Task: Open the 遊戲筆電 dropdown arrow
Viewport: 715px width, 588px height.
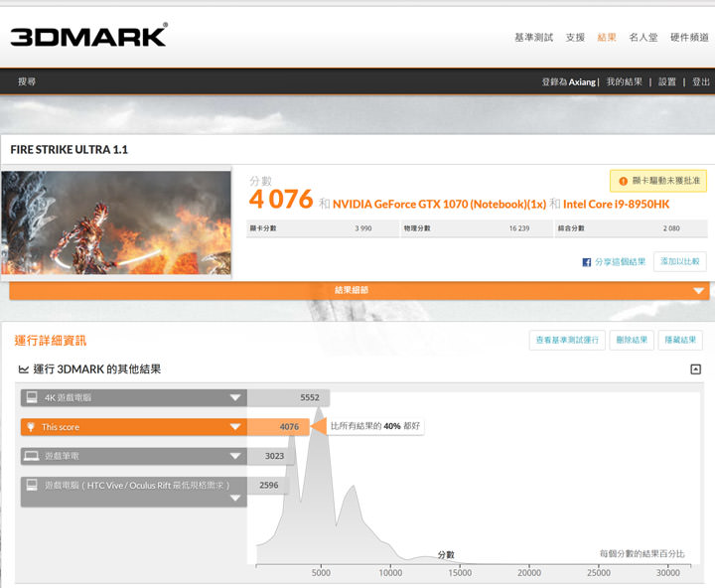Action: click(x=235, y=456)
